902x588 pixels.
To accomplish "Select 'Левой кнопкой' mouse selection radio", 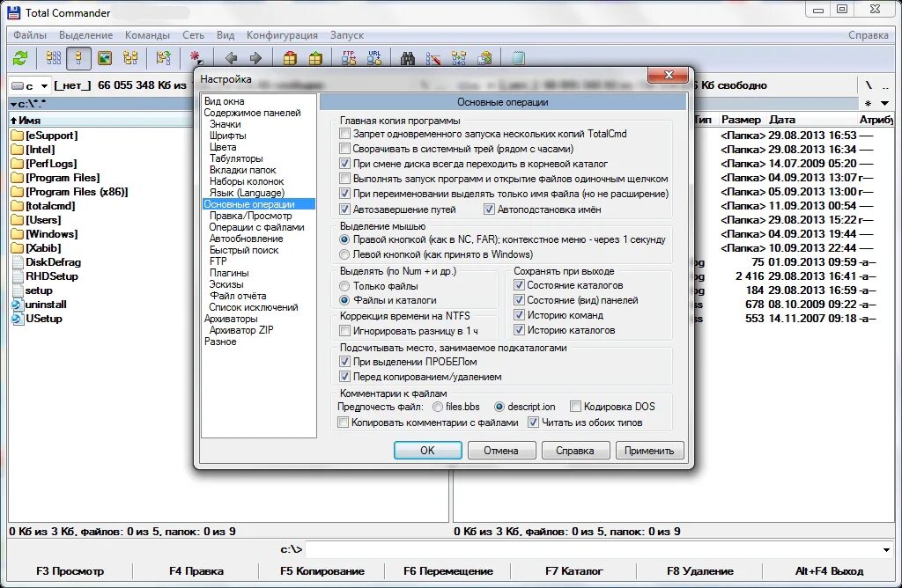I will tap(344, 254).
